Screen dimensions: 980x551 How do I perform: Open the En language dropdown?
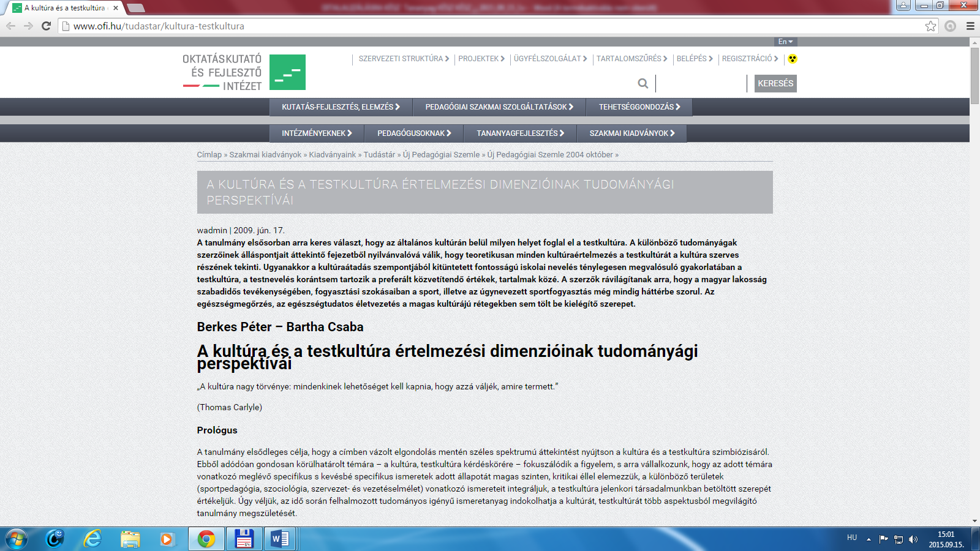pyautogui.click(x=785, y=42)
